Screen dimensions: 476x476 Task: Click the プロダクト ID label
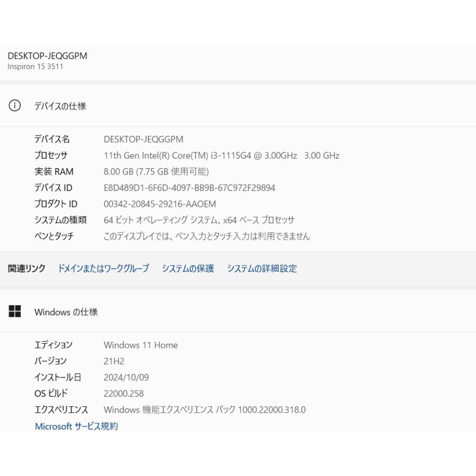click(x=56, y=204)
